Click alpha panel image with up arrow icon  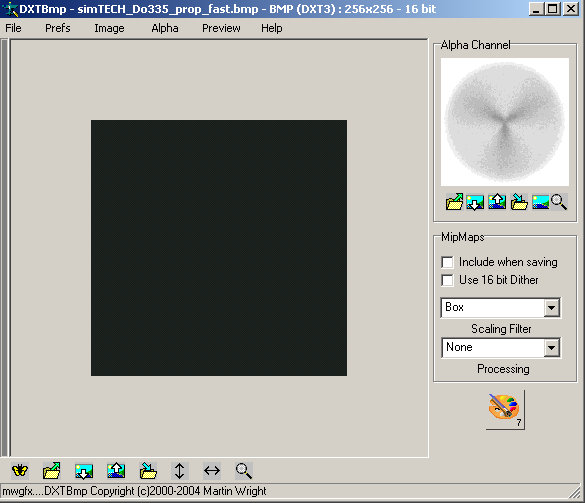pyautogui.click(x=497, y=201)
